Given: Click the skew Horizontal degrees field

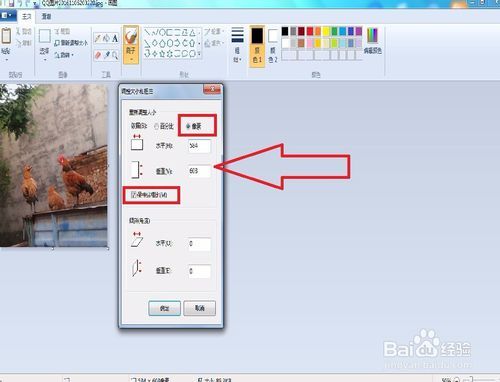Looking at the screenshot, I should pos(199,244).
